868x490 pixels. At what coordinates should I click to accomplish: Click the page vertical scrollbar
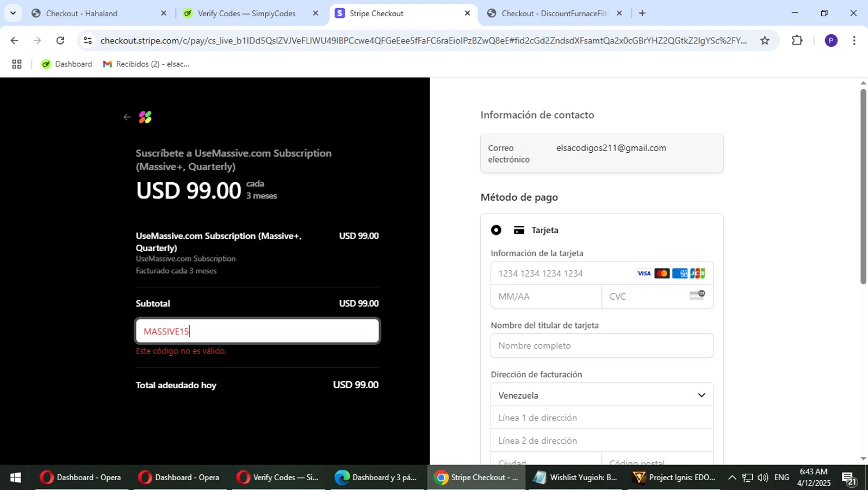pos(863,186)
